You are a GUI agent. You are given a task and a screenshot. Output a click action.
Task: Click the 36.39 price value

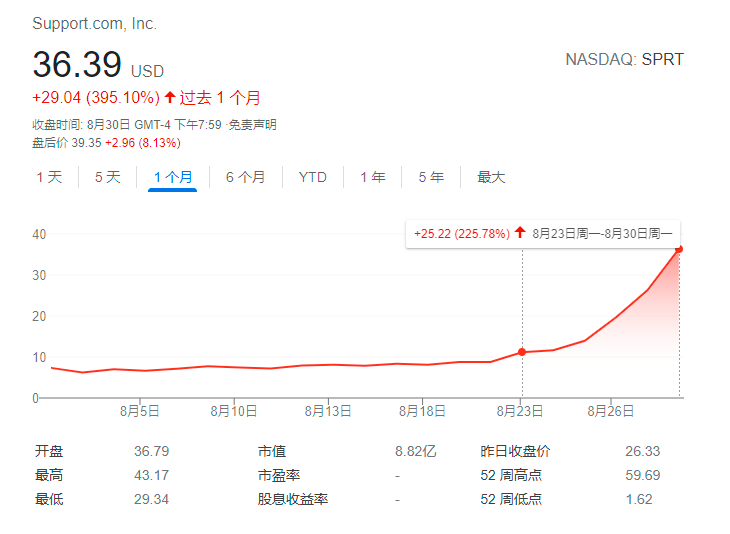click(x=77, y=64)
